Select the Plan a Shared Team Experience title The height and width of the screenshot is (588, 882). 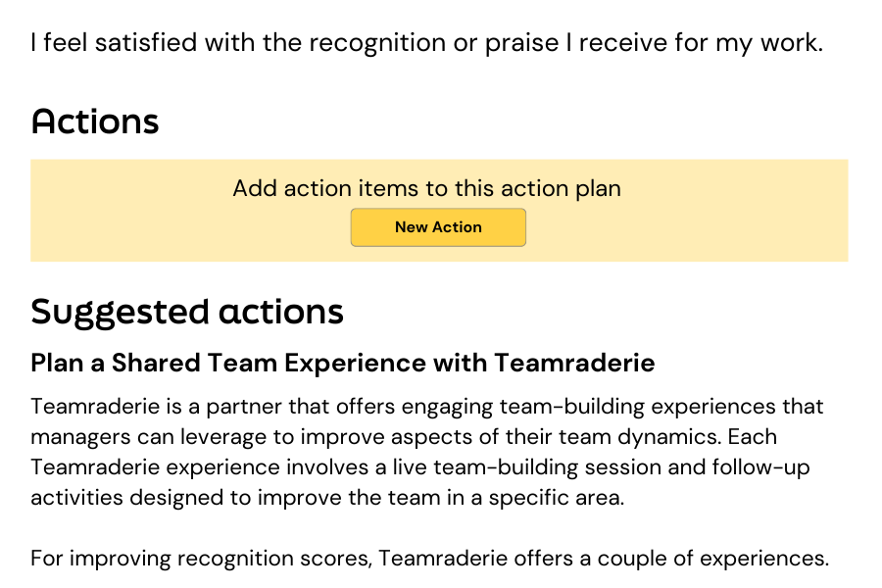click(x=342, y=364)
